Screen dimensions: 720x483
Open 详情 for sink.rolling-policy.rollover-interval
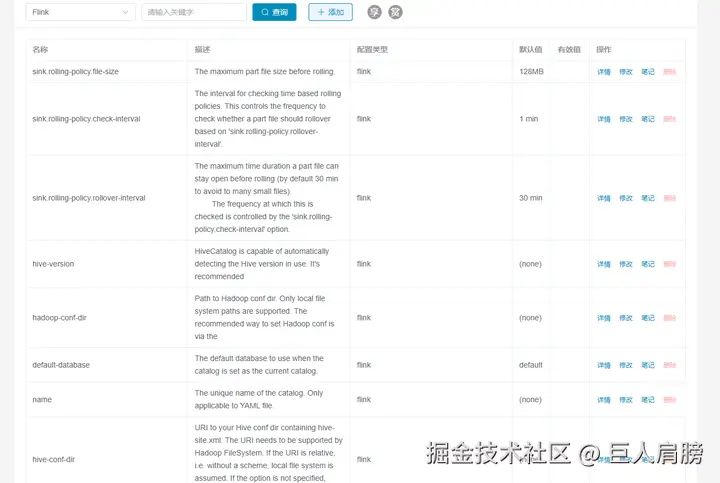coord(603,198)
